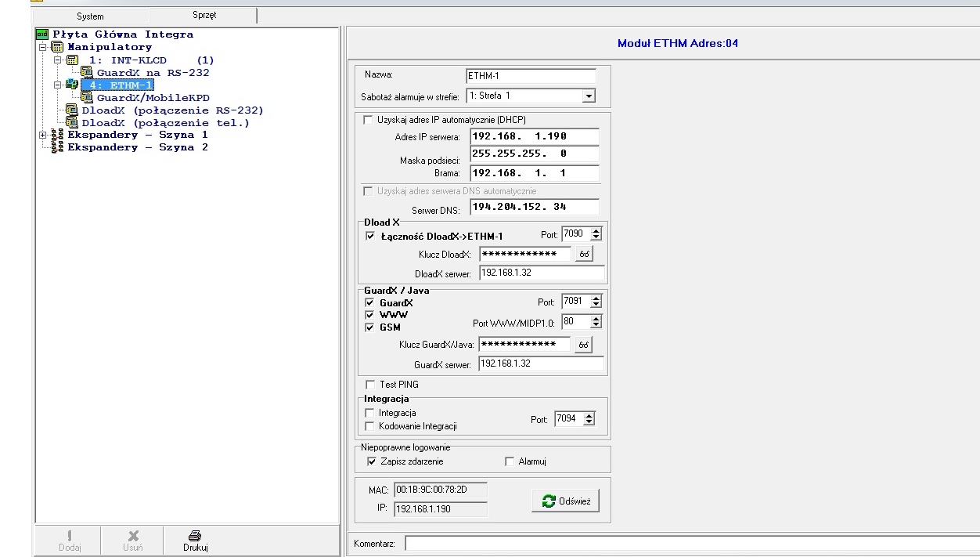Screen dimensions: 980x557
Task: Collapse the 1: INT-KLCD tree node
Action: (x=57, y=60)
